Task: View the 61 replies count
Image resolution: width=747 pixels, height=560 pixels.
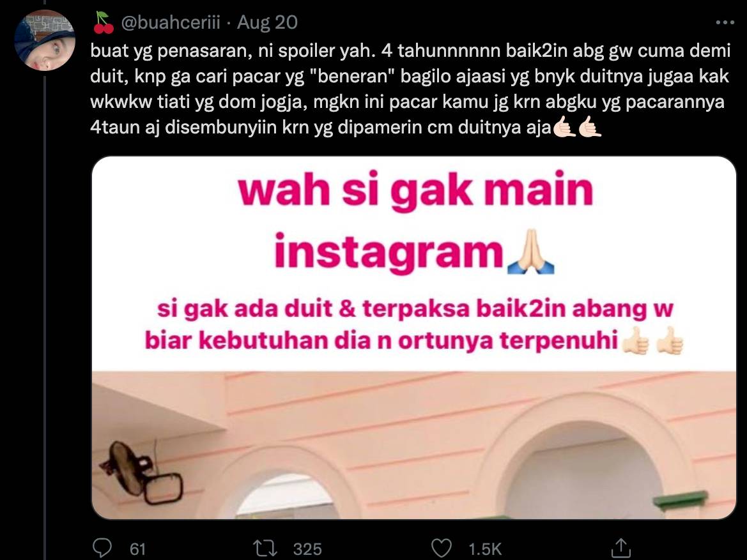Action: (x=137, y=549)
